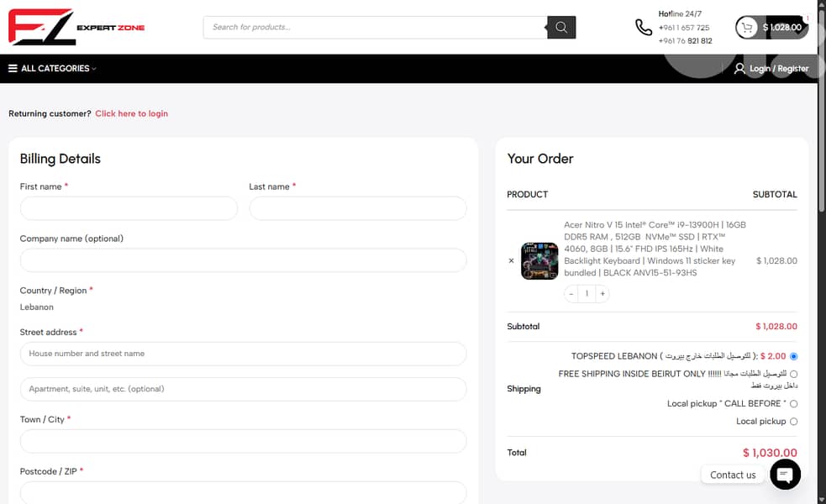This screenshot has height=504, width=826.
Task: Click hotline number +961 1 657 725
Action: tap(684, 28)
